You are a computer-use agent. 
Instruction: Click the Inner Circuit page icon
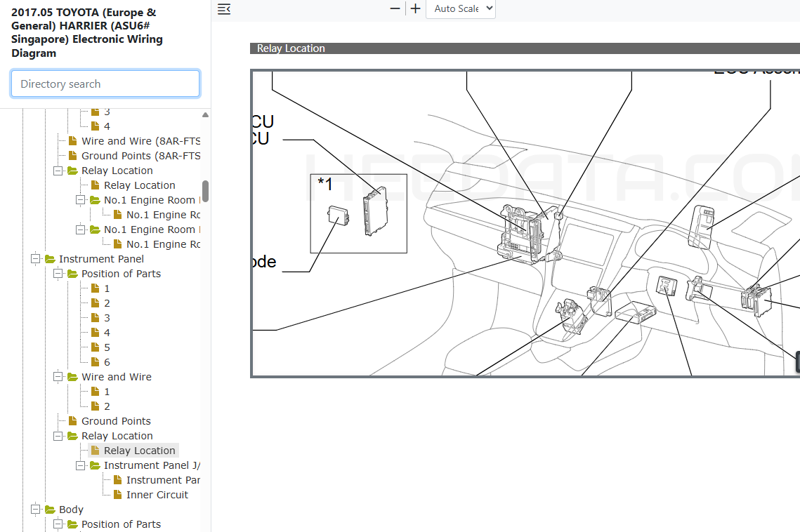(x=118, y=495)
